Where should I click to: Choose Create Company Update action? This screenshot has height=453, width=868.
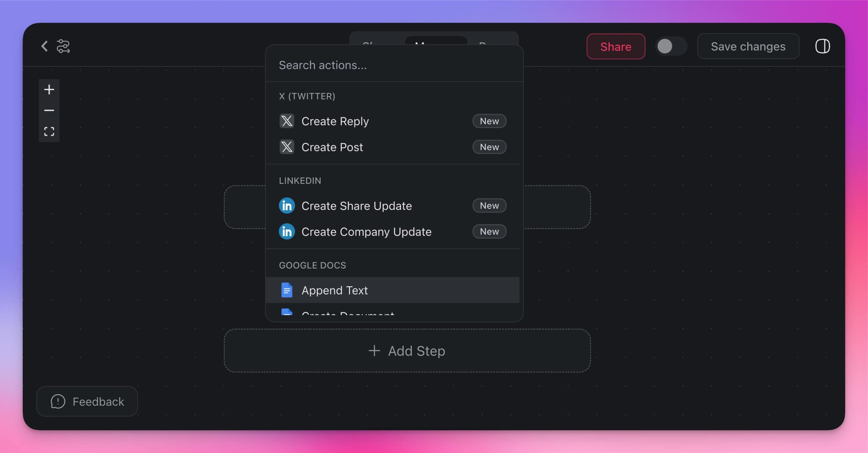pos(366,232)
